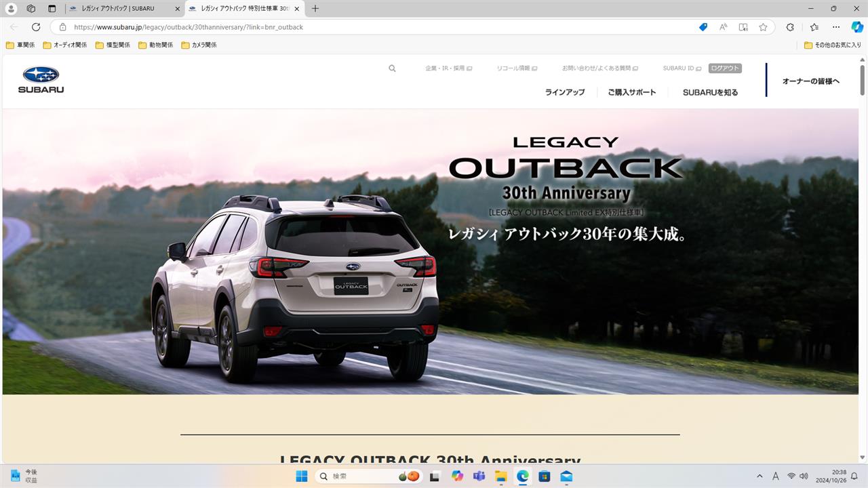Open the Copilot sidebar icon
868x488 pixels.
coord(857,27)
